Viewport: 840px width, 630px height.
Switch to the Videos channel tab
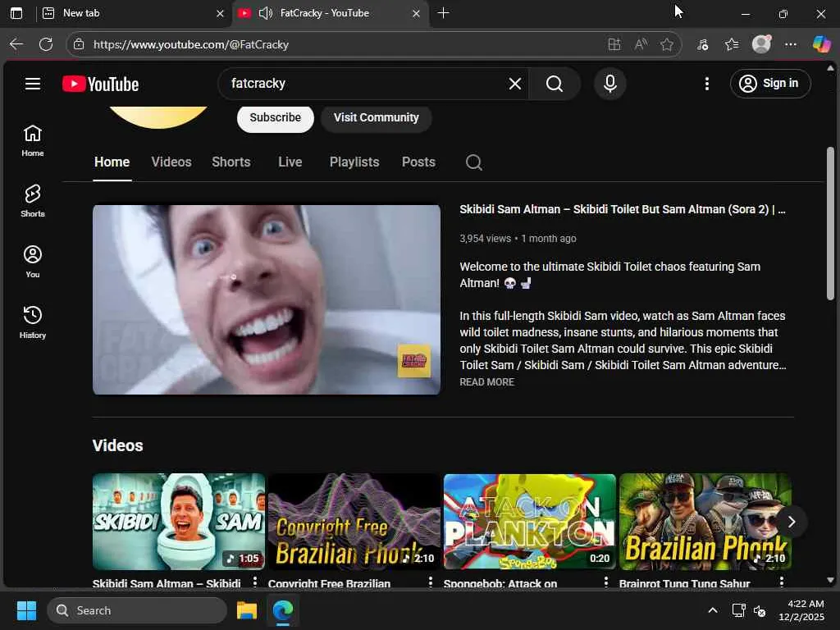pyautogui.click(x=171, y=162)
